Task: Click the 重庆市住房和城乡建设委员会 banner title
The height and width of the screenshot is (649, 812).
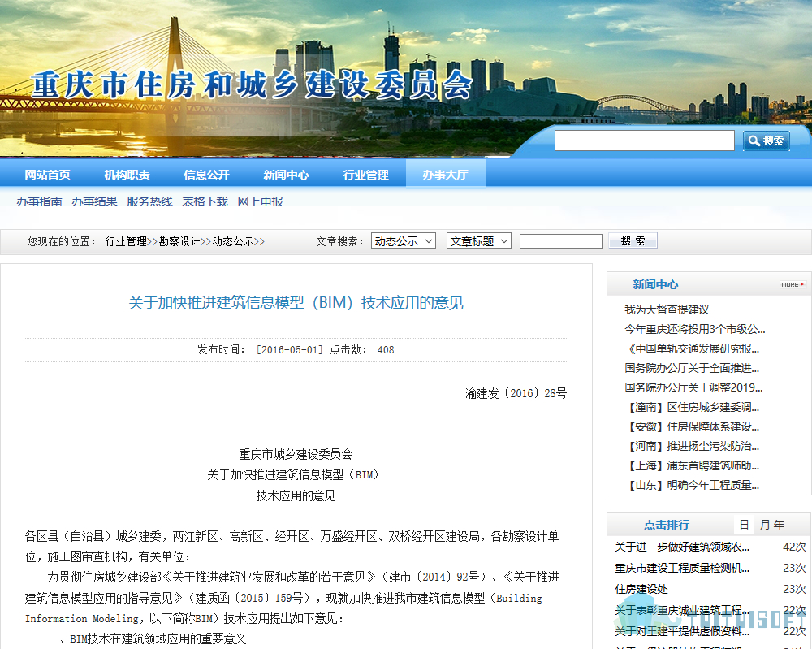Action: (x=252, y=85)
